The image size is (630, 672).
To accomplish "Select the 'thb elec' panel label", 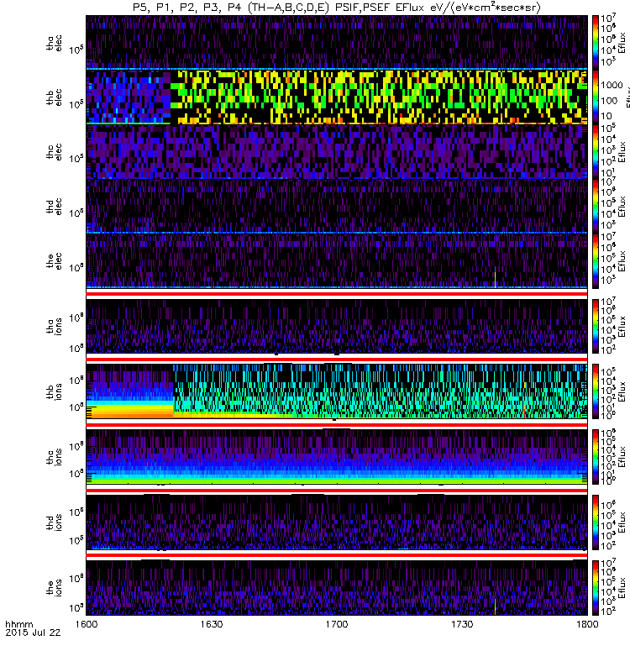I will [x=55, y=97].
